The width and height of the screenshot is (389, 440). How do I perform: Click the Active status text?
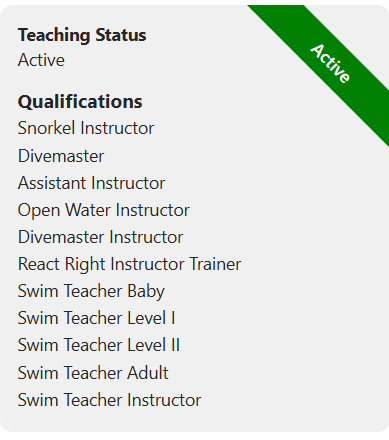coord(41,60)
